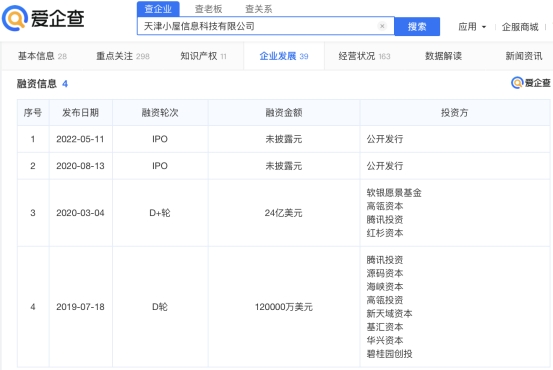
Task: Click 公开发行 in the 2022-05-11 row
Action: point(385,139)
